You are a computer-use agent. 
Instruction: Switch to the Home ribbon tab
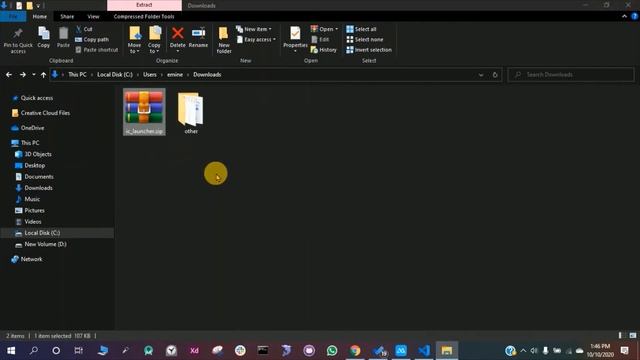click(40, 16)
